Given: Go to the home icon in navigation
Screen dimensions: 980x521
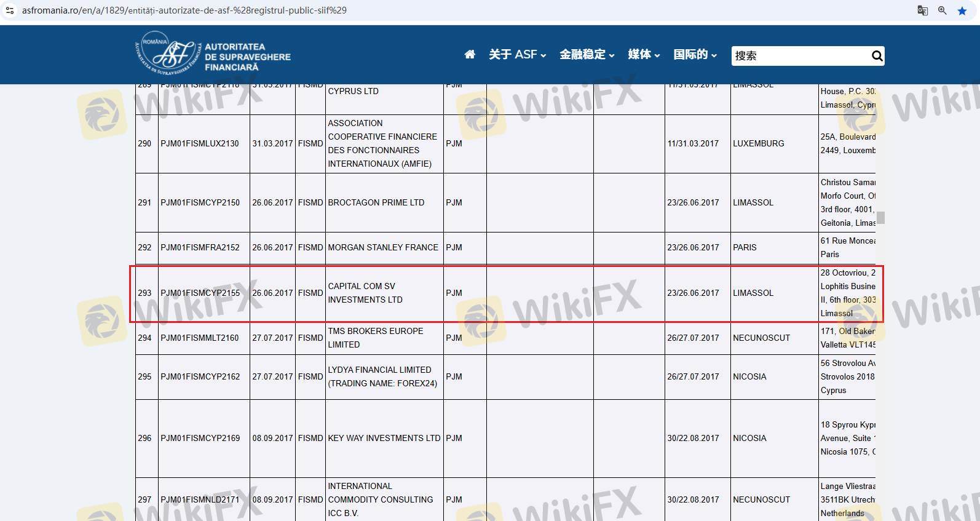Looking at the screenshot, I should point(470,55).
